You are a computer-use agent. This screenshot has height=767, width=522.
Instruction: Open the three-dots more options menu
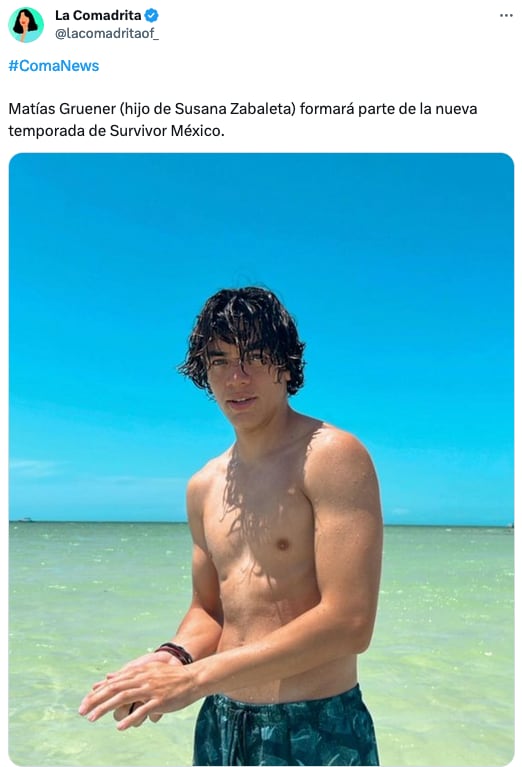[506, 16]
